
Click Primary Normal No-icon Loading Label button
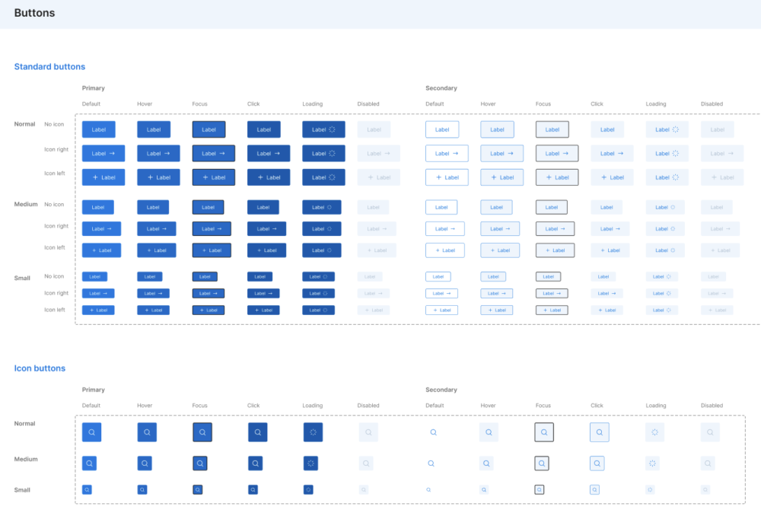click(323, 129)
